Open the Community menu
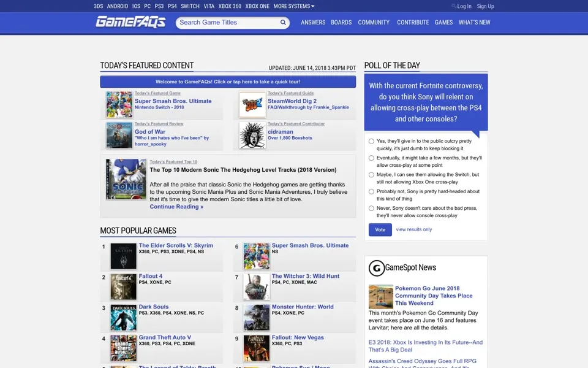Screen dimensions: 588x368 pyautogui.click(x=374, y=23)
